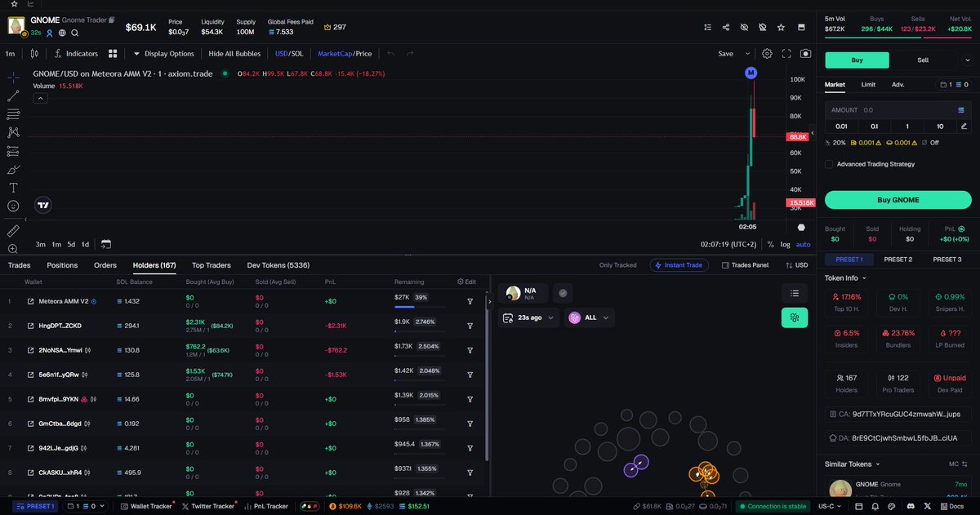Click the pencil edit amount presets icon
Screen dimensions: 980x515
click(x=964, y=127)
